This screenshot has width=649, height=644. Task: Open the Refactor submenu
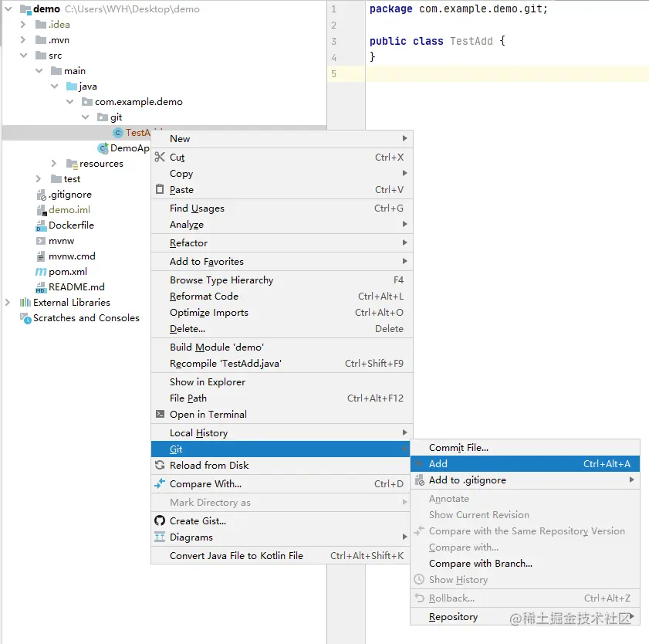[x=282, y=242]
